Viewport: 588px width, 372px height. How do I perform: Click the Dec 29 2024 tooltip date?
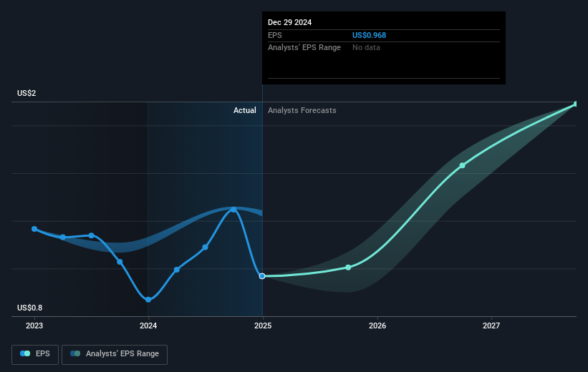point(289,22)
